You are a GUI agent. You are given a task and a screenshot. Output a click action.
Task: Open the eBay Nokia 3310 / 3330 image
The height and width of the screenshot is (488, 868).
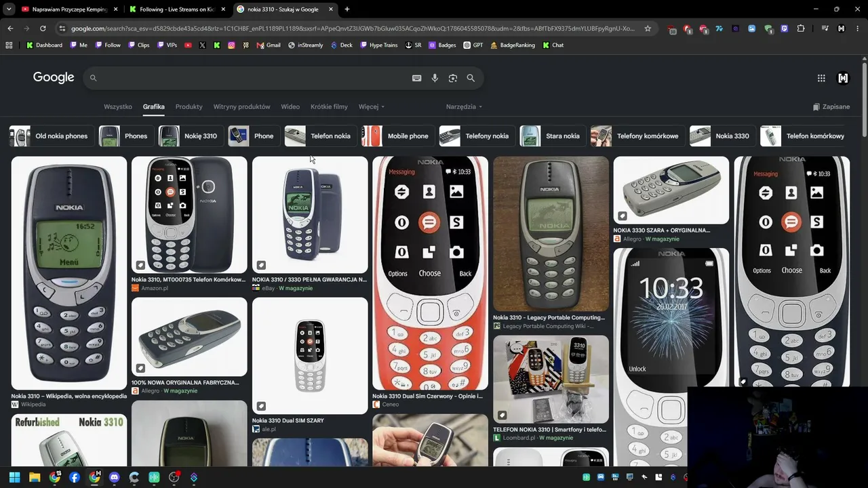(310, 215)
